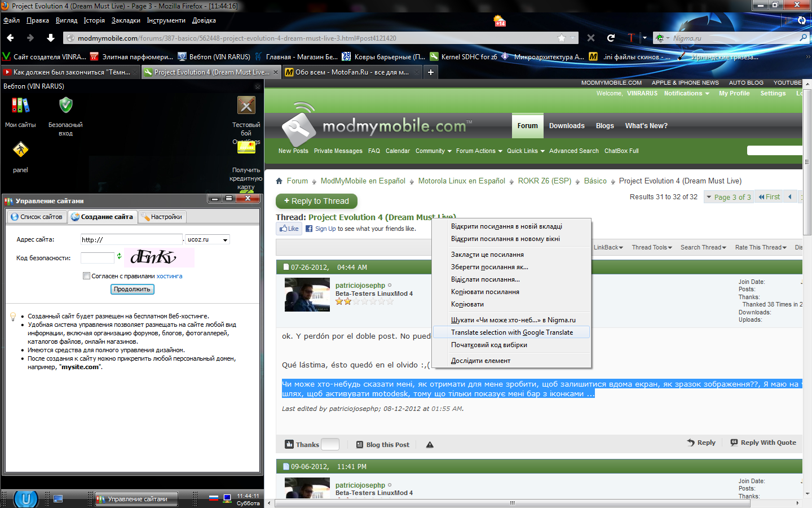Screen dimensions: 812x508
Task: Click 'Управление сайтами' taskbar button
Action: 136,499
